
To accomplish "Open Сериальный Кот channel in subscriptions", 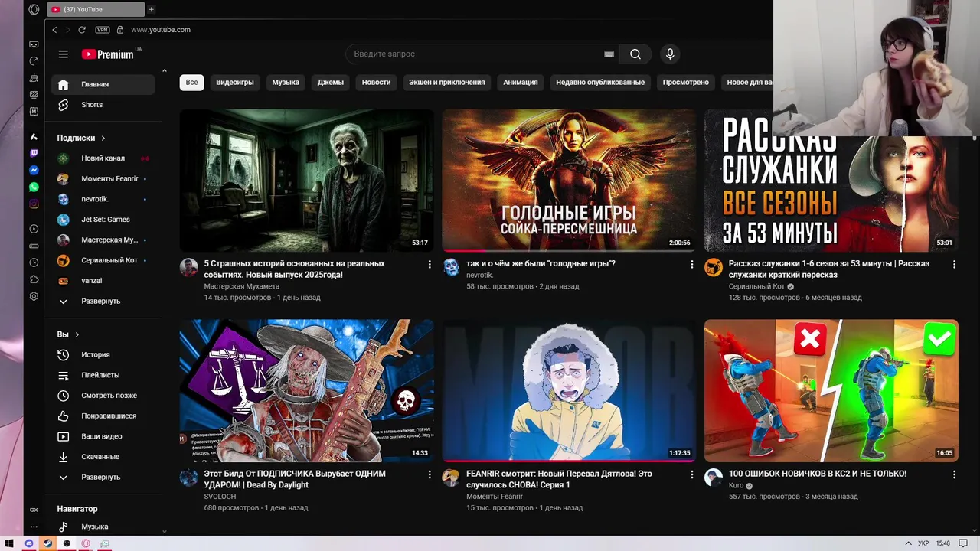I will tap(103, 260).
